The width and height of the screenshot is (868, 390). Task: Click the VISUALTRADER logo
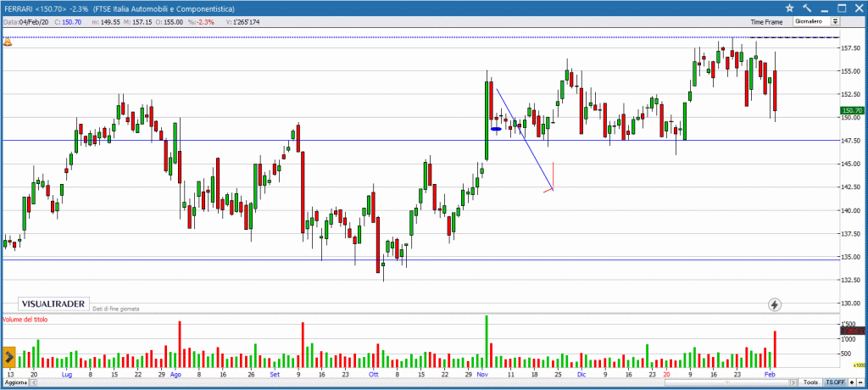point(53,304)
